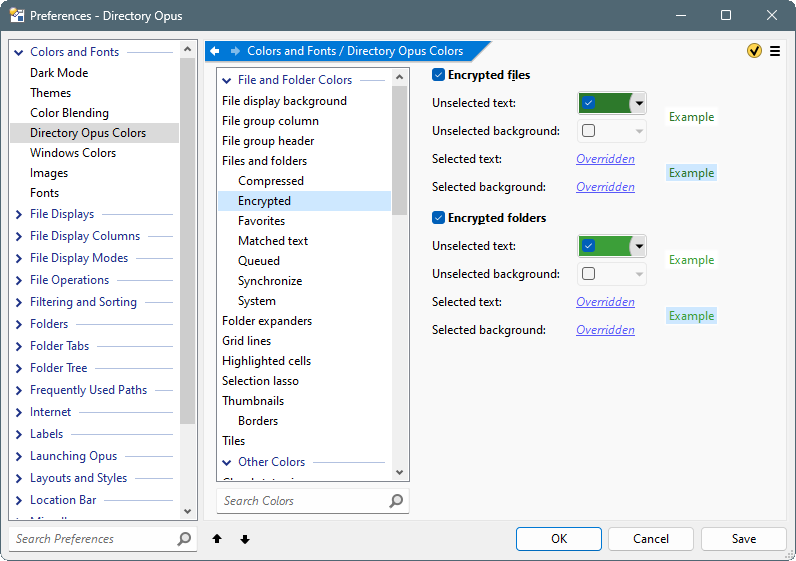Open Encrypted folders unselected background dropdown arrow
This screenshot has width=796, height=561.
coord(639,275)
